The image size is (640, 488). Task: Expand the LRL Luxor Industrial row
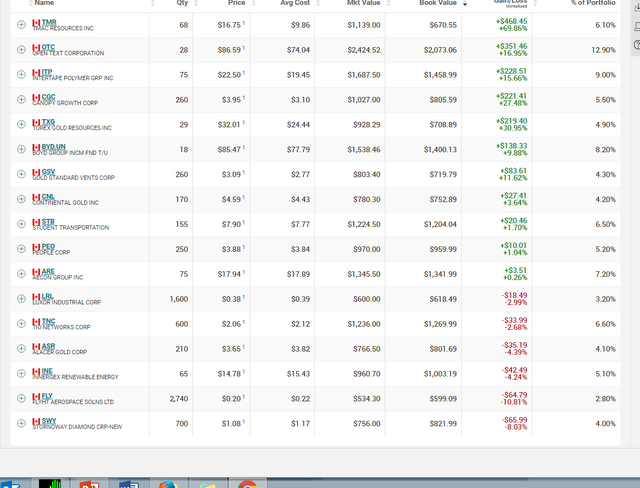pos(21,299)
